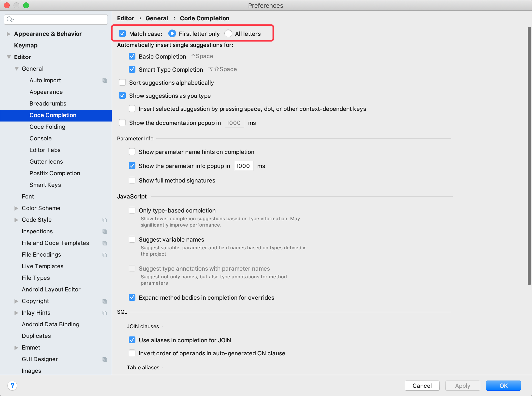Click the Cancel button
The width and height of the screenshot is (532, 396).
(421, 384)
